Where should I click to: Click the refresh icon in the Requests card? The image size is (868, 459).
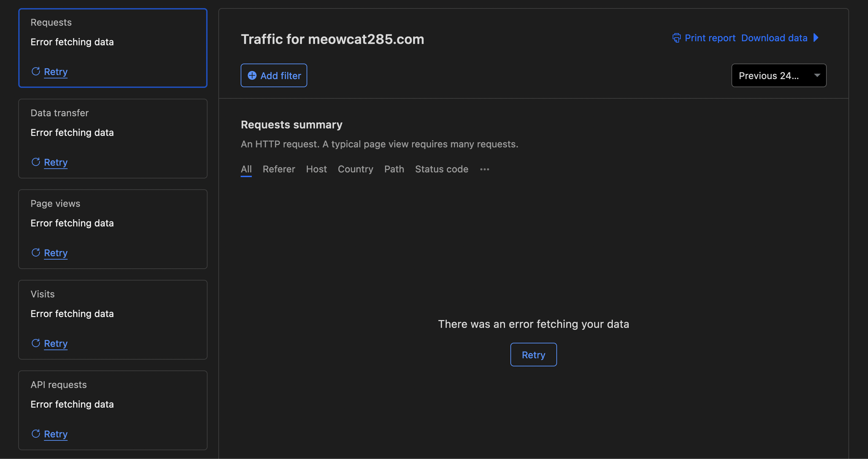(x=36, y=72)
